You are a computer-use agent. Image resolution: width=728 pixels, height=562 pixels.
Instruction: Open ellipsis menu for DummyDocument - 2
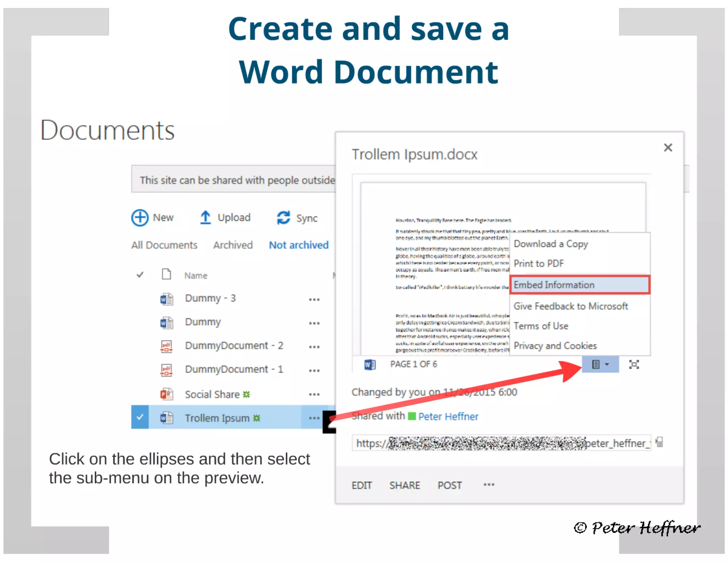coord(314,347)
